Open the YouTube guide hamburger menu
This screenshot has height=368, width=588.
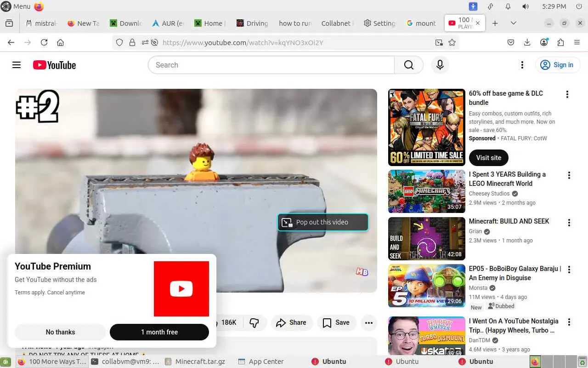17,65
